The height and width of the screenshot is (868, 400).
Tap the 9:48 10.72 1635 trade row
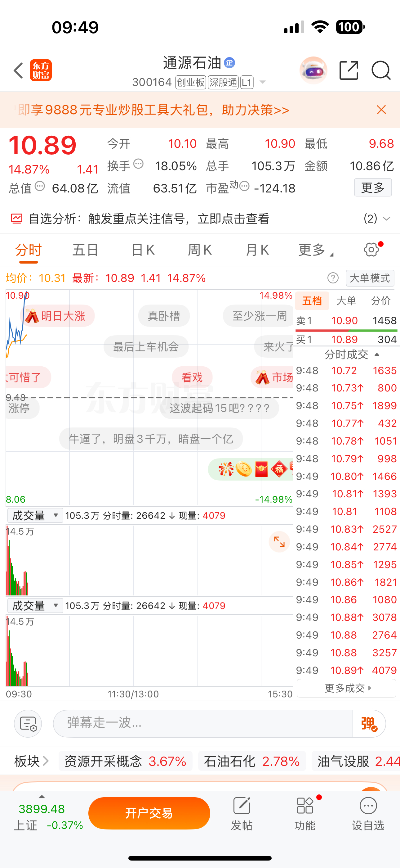tap(346, 370)
